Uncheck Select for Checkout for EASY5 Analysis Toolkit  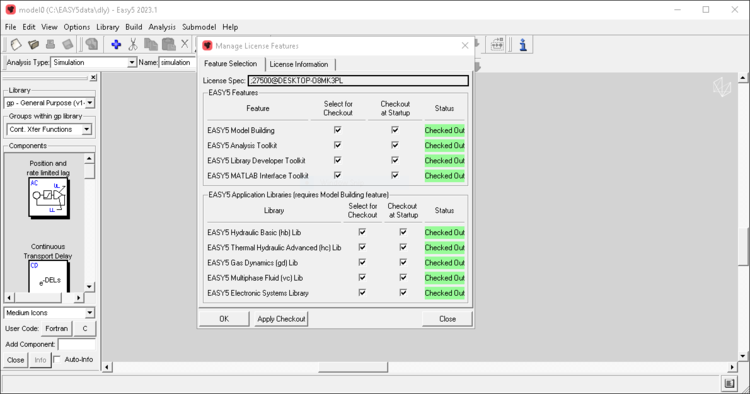[338, 145]
